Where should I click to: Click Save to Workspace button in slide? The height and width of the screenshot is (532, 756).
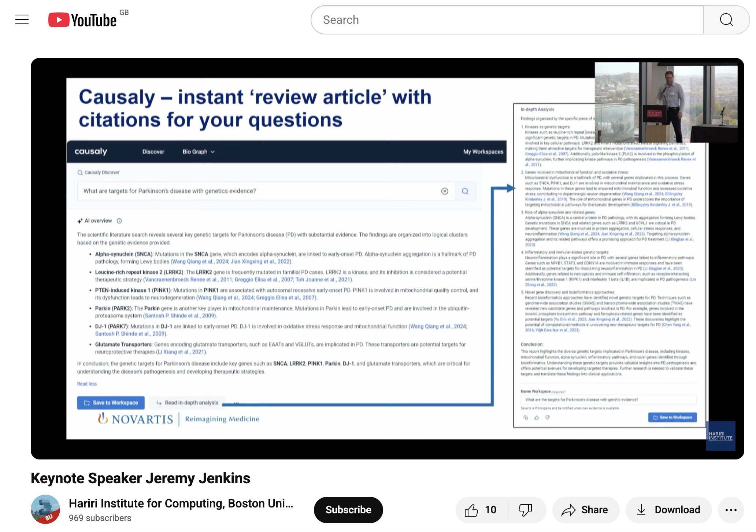point(111,403)
